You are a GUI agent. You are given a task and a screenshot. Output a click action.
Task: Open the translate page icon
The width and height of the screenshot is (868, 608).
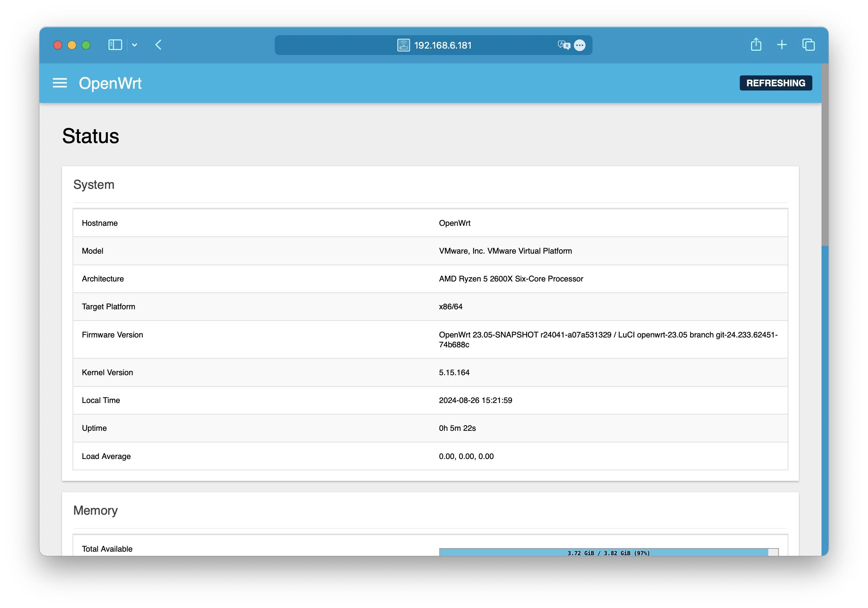tap(563, 45)
